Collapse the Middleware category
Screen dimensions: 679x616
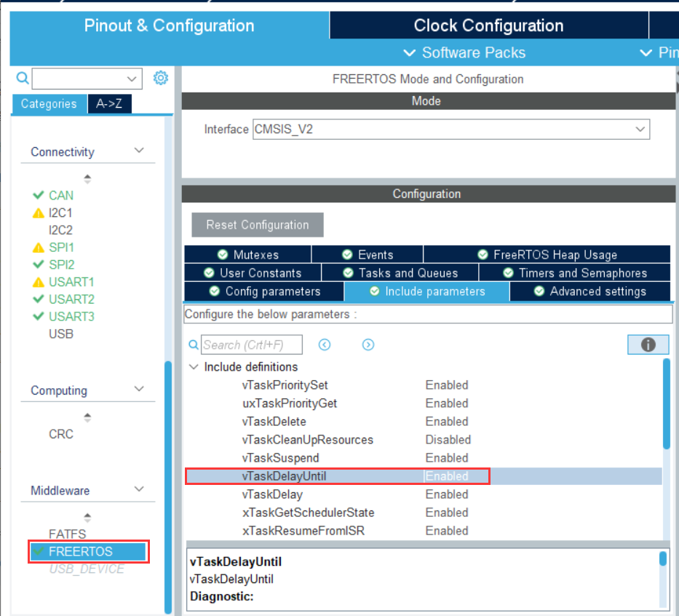[x=139, y=489]
